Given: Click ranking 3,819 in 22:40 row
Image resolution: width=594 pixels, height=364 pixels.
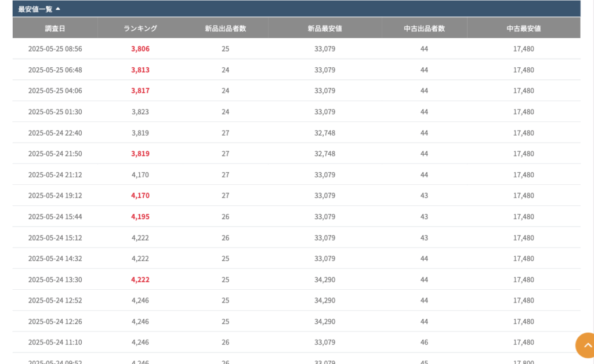Looking at the screenshot, I should [140, 133].
